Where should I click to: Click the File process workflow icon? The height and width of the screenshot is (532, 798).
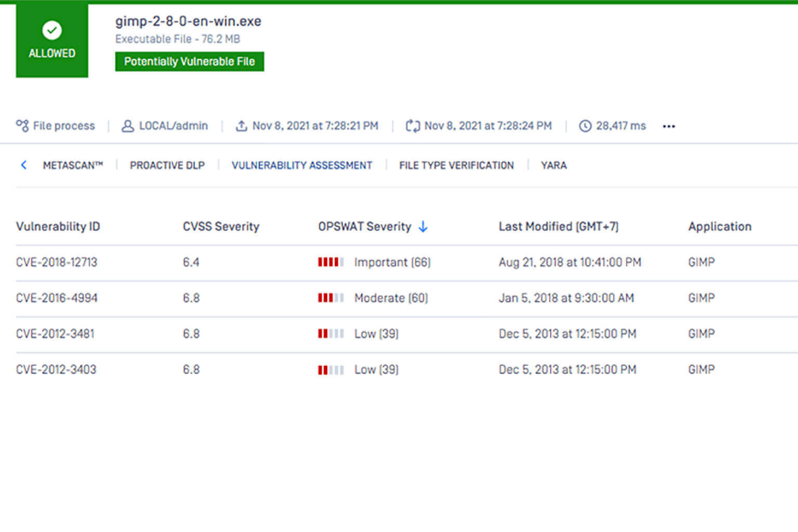[22, 126]
